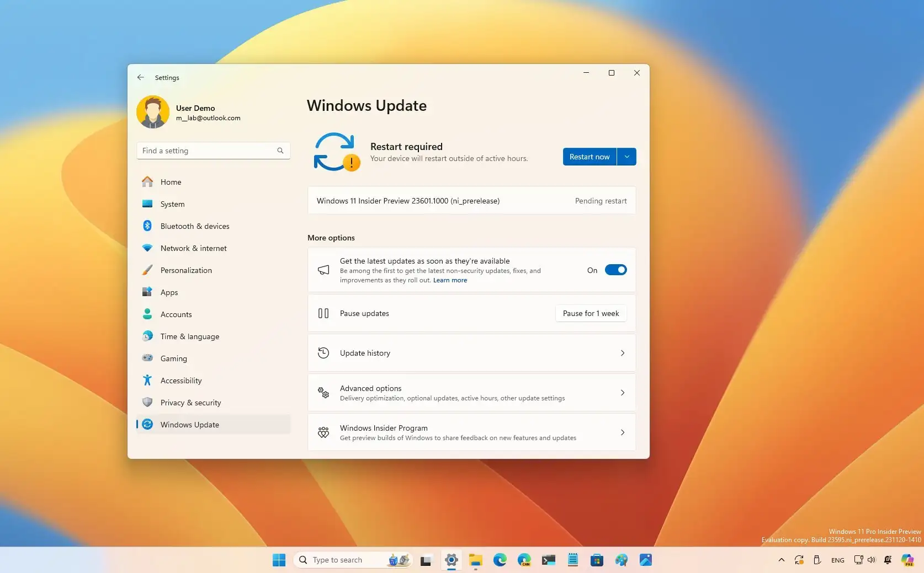Click the do not disturb bell icon
Screen dimensions: 924x573
click(887, 560)
